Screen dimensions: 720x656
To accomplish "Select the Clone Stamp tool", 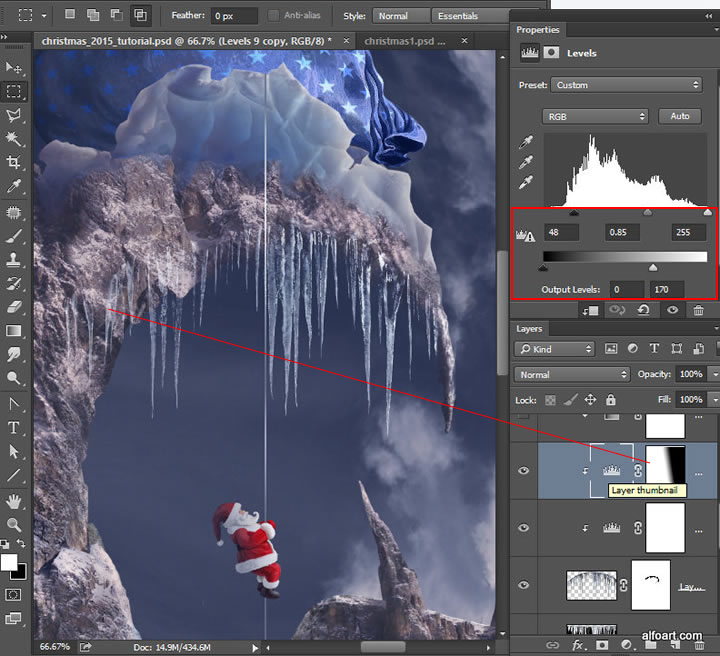I will 14,260.
